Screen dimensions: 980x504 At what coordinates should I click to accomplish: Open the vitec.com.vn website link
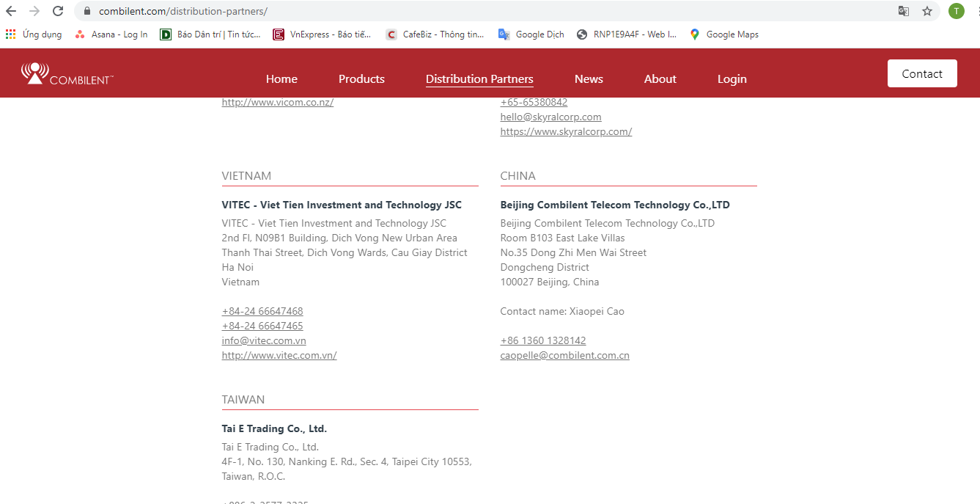pyautogui.click(x=279, y=355)
